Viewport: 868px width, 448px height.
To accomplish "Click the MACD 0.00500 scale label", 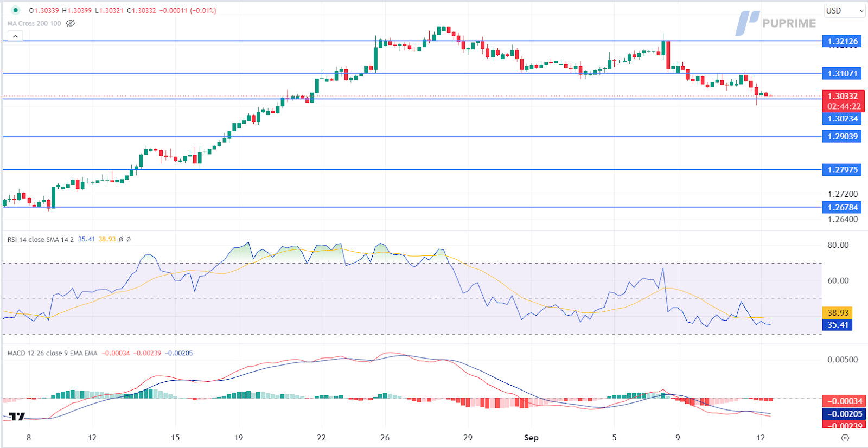I will click(843, 360).
